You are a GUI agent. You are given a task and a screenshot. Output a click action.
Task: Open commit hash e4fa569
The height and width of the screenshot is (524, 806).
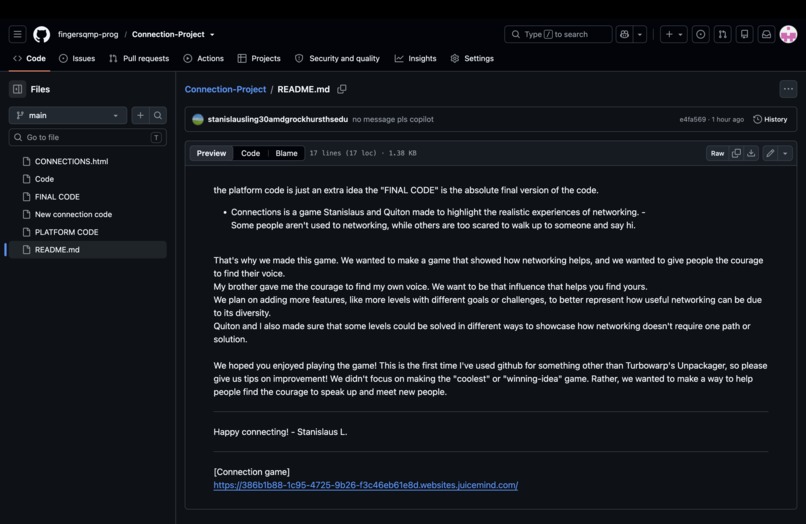(692, 119)
